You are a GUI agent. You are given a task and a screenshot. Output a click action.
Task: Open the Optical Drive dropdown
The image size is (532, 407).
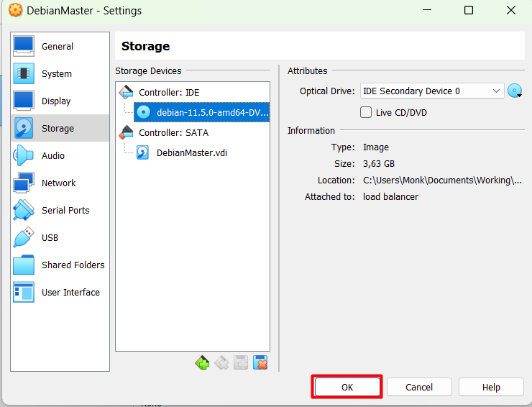(432, 91)
